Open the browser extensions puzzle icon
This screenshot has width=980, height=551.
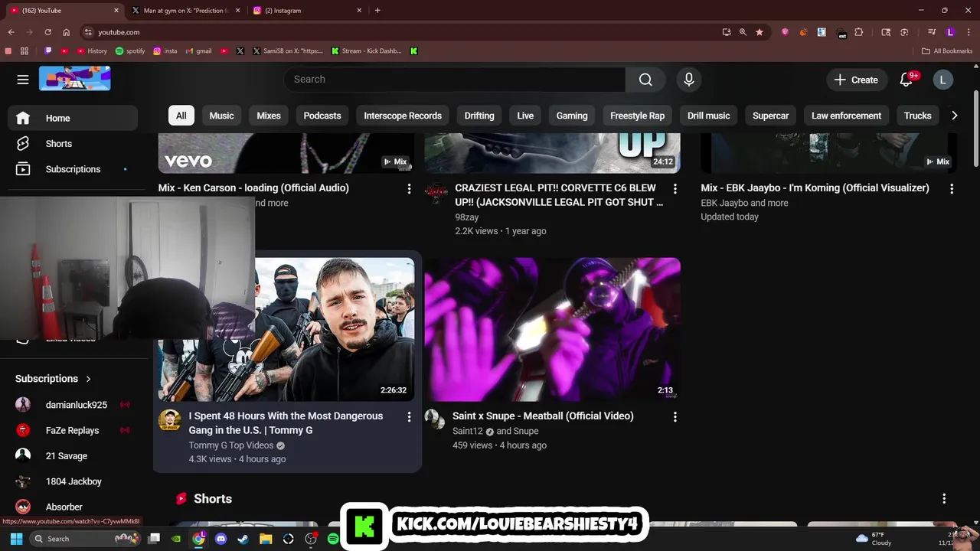(x=858, y=32)
